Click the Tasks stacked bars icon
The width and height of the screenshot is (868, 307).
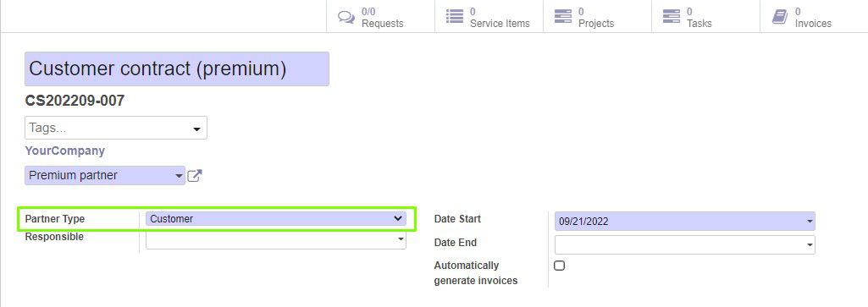pyautogui.click(x=672, y=17)
